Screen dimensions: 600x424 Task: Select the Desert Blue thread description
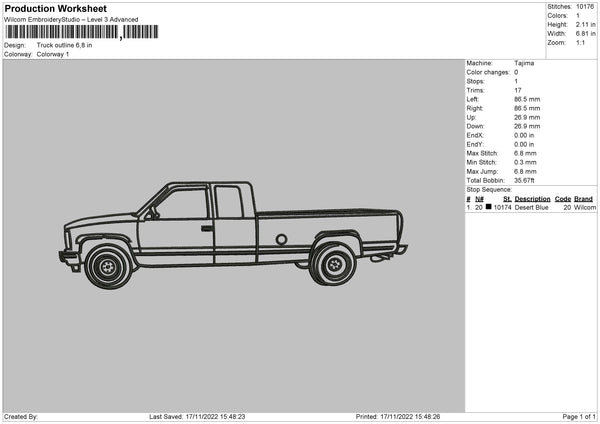coord(533,208)
